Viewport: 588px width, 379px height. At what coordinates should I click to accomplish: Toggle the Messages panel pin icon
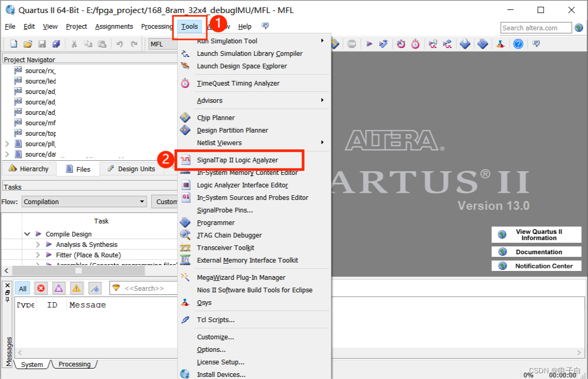point(7,300)
